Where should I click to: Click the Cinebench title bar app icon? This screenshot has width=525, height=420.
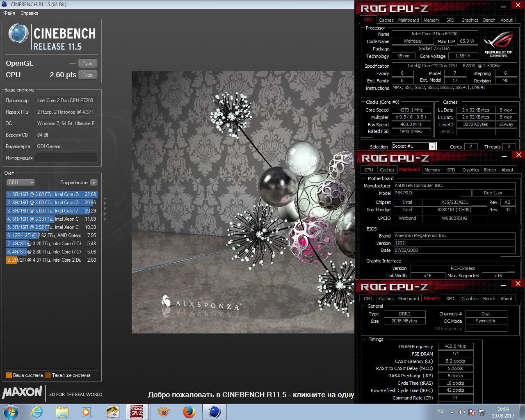click(x=5, y=4)
